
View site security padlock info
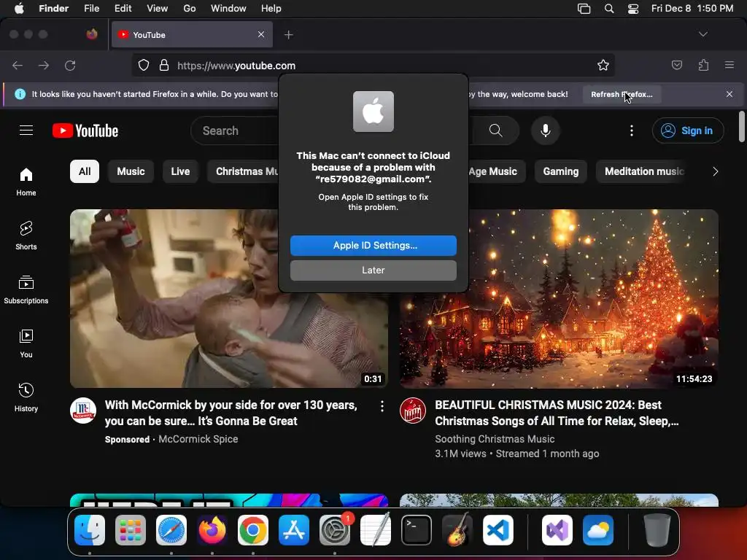pyautogui.click(x=164, y=65)
